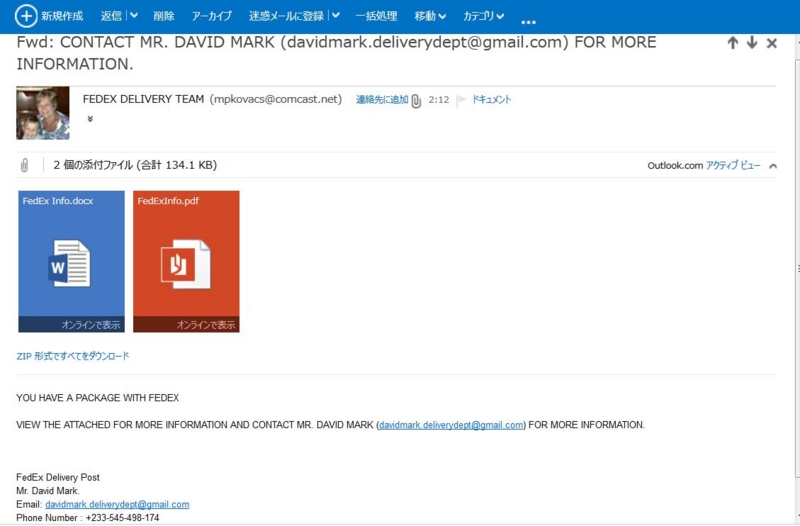
Task: Click the email link in message body
Action: tap(451, 425)
